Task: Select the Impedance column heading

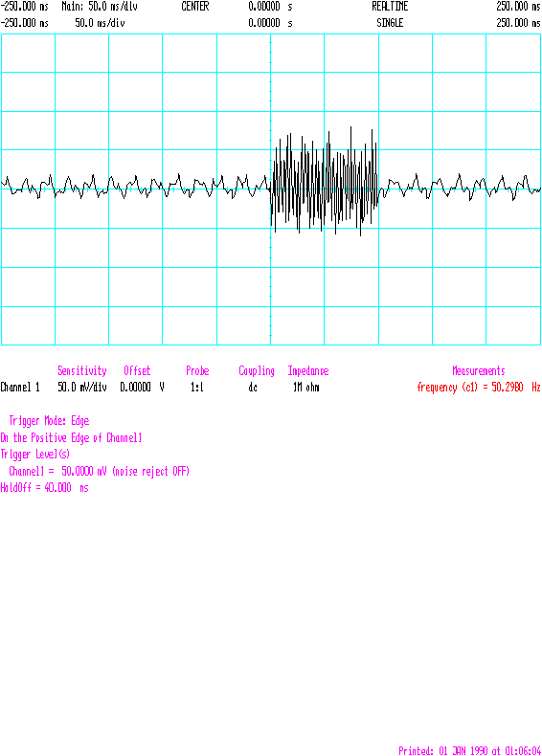Action: [308, 370]
